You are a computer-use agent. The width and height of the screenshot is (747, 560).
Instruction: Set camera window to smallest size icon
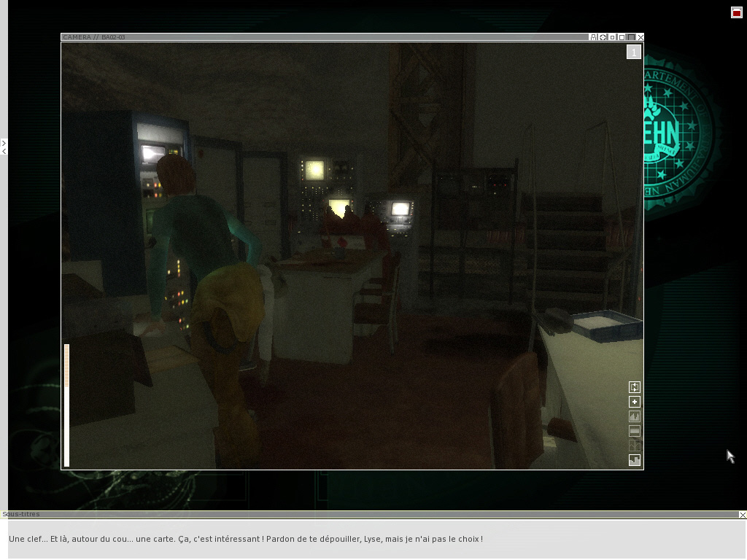coord(613,37)
